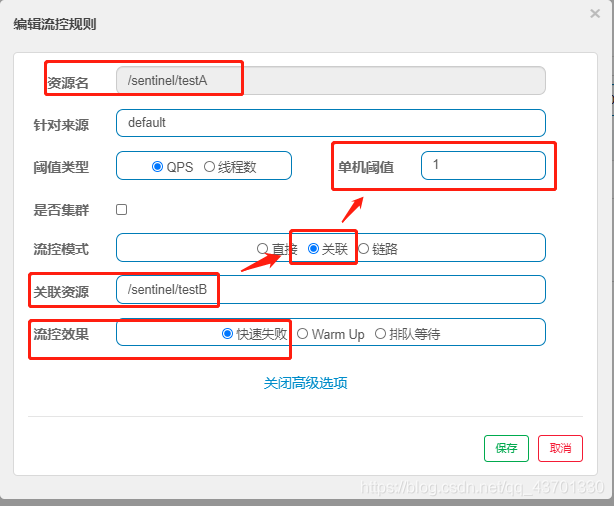This screenshot has height=506, width=614.
Task: Select the 关联 flow control mode
Action: tap(313, 249)
